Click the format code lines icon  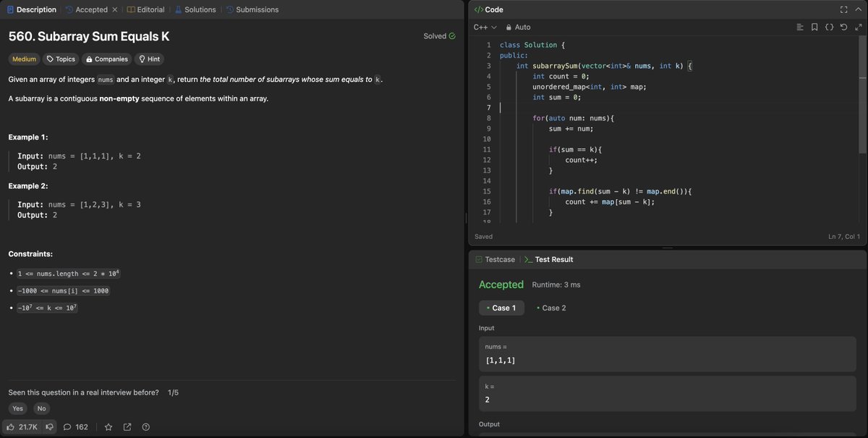799,28
